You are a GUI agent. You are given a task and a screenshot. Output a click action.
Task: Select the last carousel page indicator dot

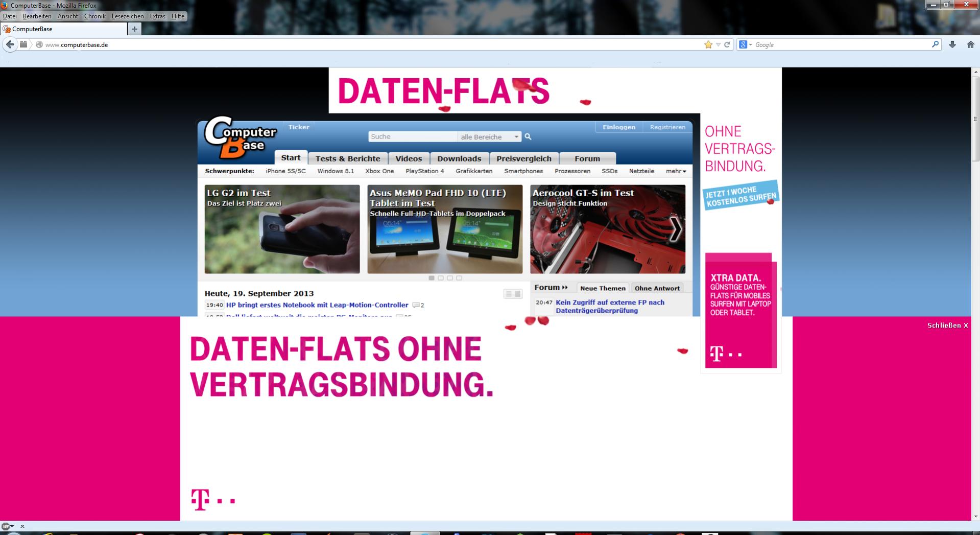459,278
